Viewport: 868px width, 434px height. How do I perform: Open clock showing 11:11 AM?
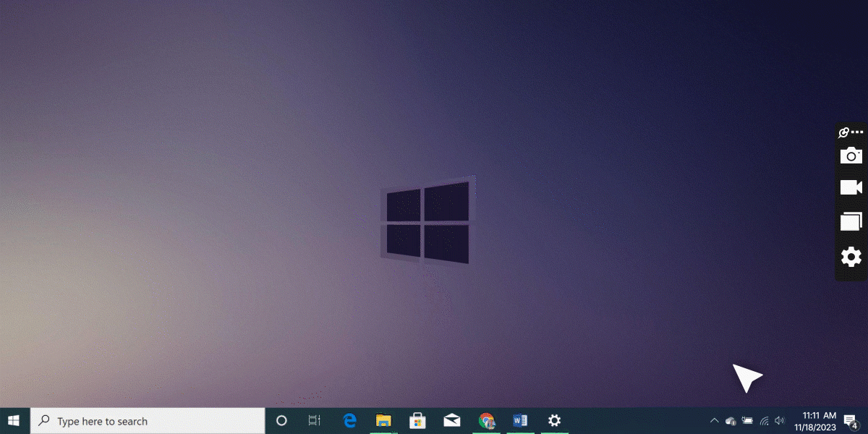(814, 421)
